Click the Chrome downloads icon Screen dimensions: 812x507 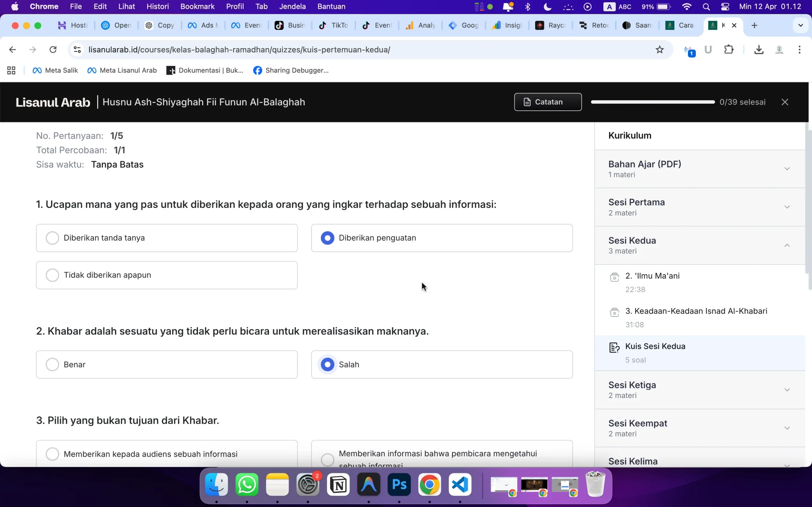pos(759,50)
